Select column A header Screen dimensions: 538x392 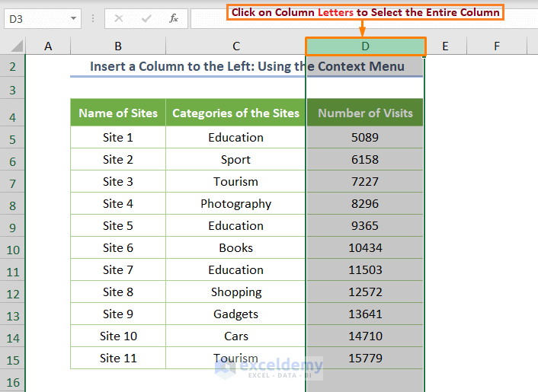pyautogui.click(x=48, y=46)
